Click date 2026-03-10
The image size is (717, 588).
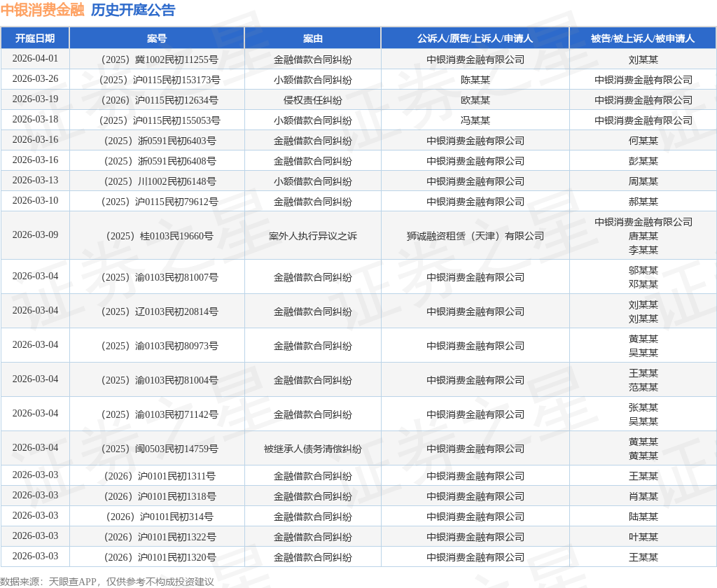[35, 200]
